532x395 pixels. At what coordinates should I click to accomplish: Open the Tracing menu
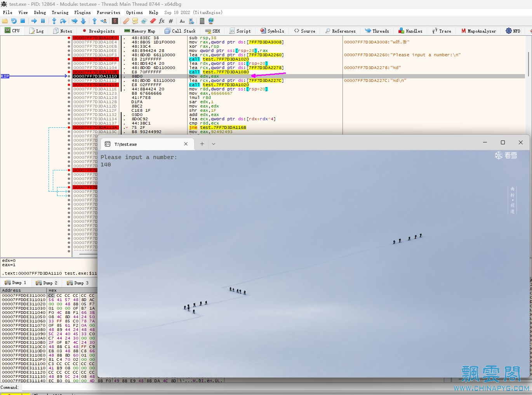point(60,12)
